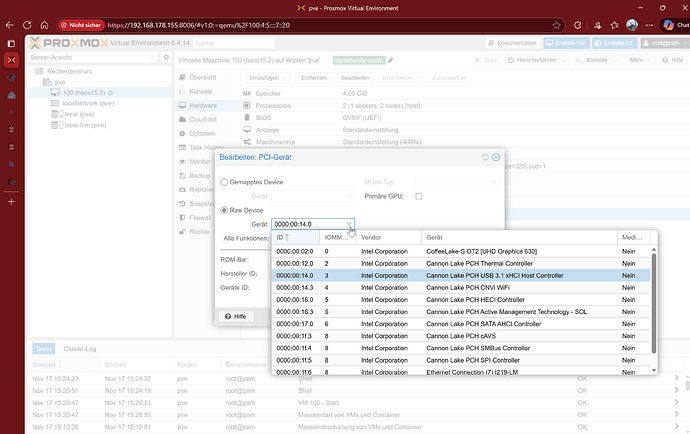Click the Suche search field
This screenshot has width=690, height=434.
click(x=233, y=43)
